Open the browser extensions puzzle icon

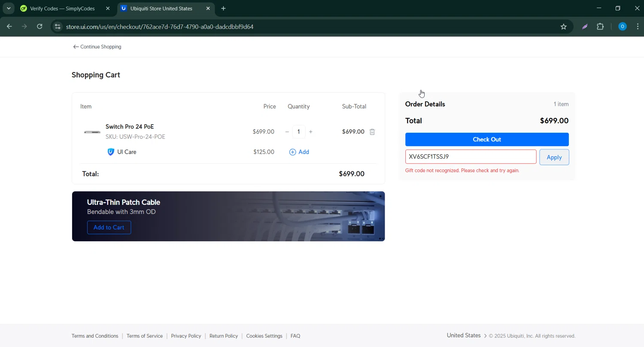coord(600,27)
